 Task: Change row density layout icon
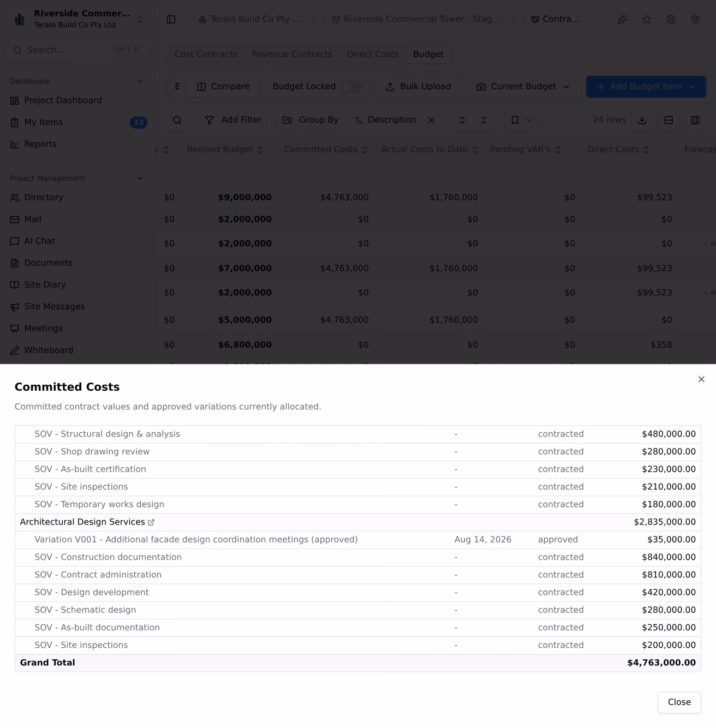[x=669, y=120]
